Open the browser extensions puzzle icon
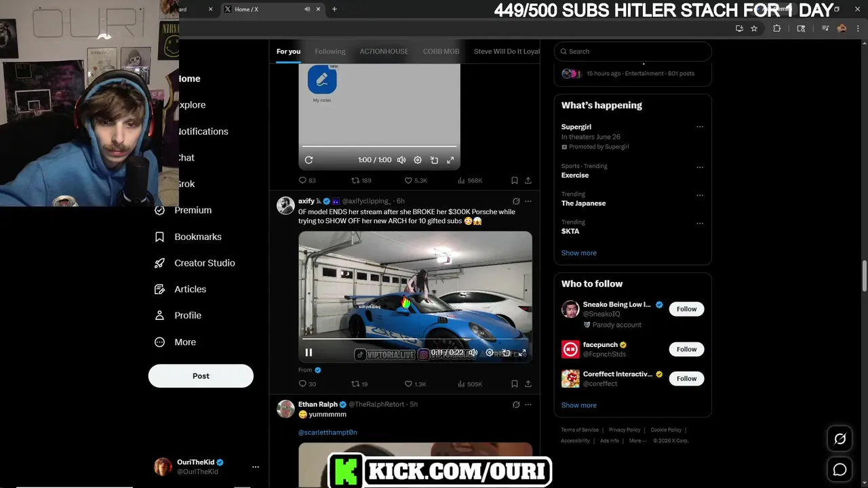Viewport: 868px width, 488px height. (x=777, y=28)
